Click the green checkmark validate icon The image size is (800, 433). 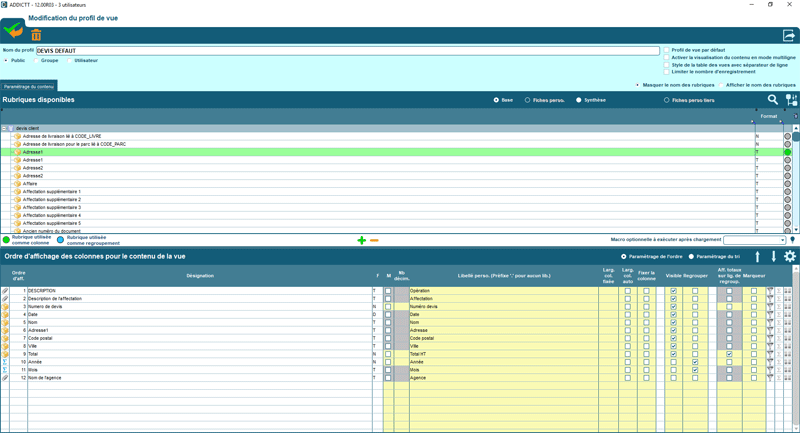pyautogui.click(x=13, y=30)
